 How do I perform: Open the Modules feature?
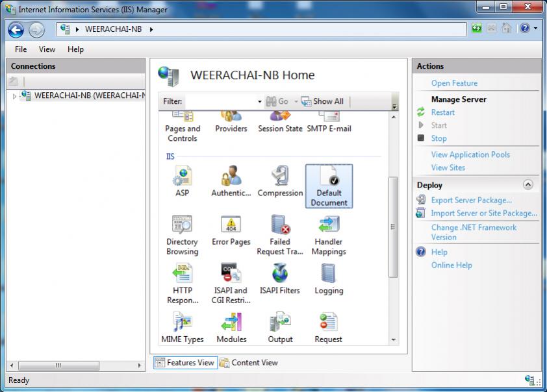tap(231, 328)
